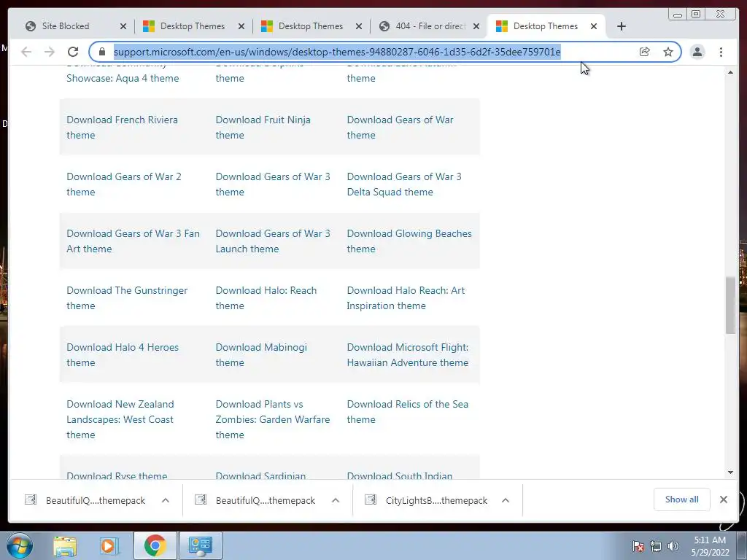
Task: Expand options for the second BeautifulQ themepack download
Action: point(336,500)
